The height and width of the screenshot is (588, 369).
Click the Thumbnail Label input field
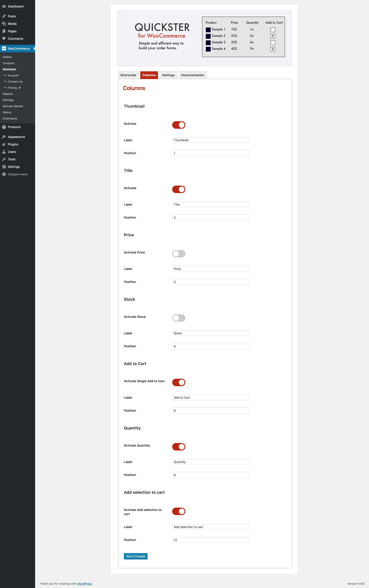pos(211,140)
